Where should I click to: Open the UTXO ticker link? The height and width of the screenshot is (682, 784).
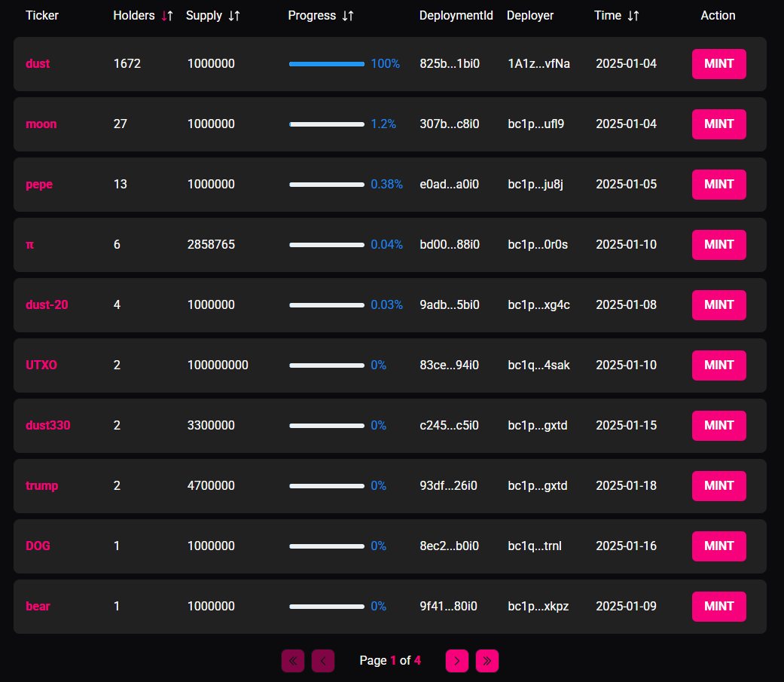tap(41, 365)
